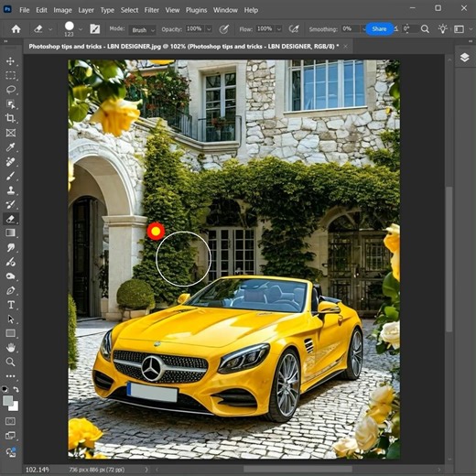Toggle Quick Mask mode
The height and width of the screenshot is (476, 476).
point(11,421)
